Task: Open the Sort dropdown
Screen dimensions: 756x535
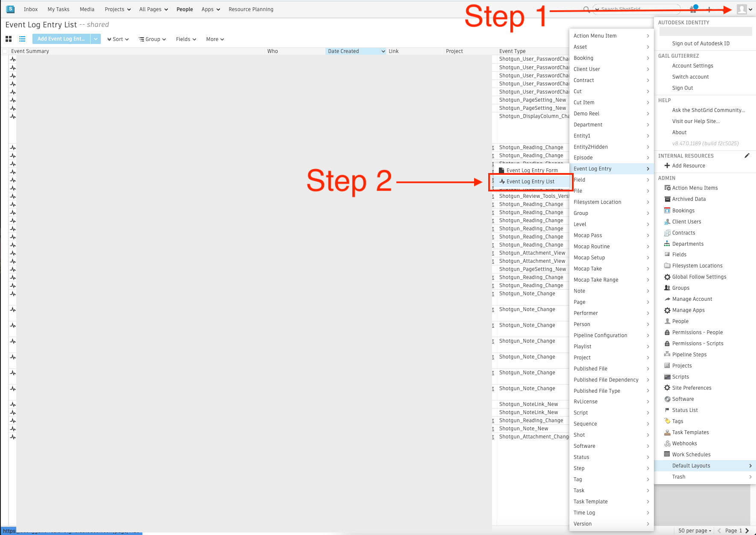Action: [118, 39]
